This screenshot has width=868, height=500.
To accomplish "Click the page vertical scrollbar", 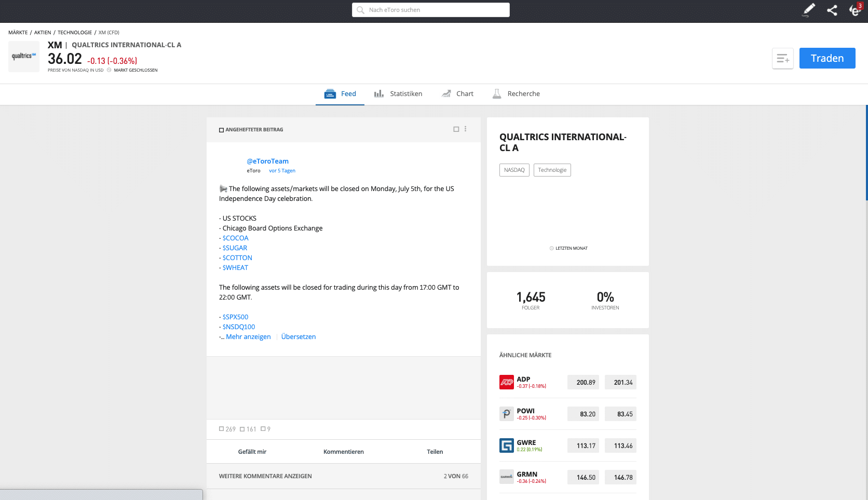I will [x=866, y=153].
